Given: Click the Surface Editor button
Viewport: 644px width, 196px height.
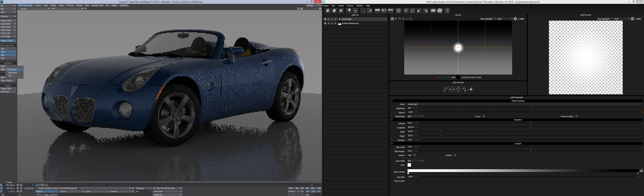Looking at the screenshot, I should tap(8, 21).
